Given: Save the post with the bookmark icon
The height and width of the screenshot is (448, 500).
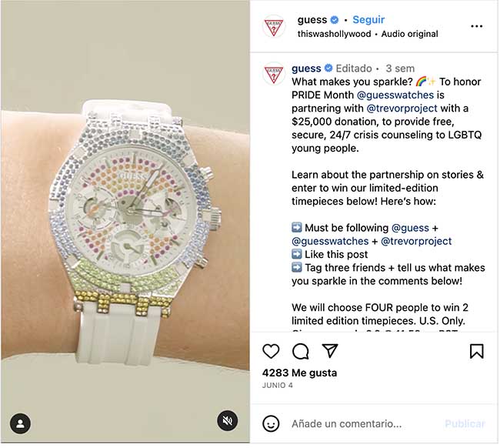Looking at the screenshot, I should tap(476, 351).
